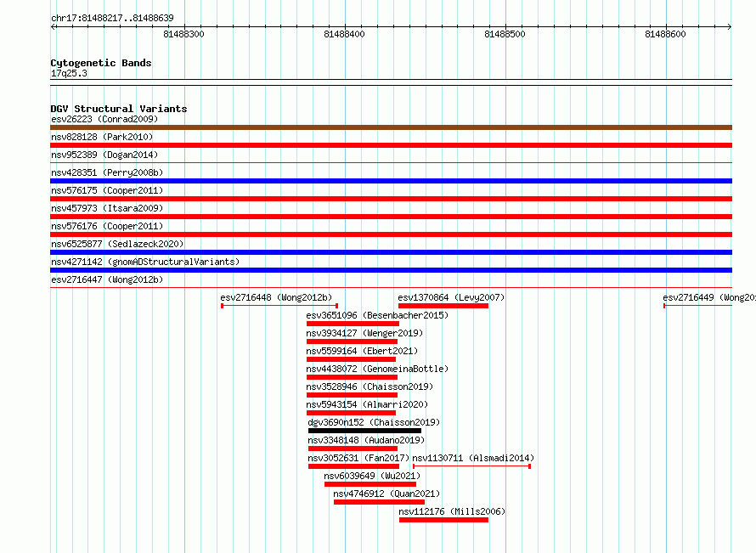This screenshot has width=756, height=553.
Task: Open nsv5943154 (Almarri2020) variant
Action: tap(367, 404)
